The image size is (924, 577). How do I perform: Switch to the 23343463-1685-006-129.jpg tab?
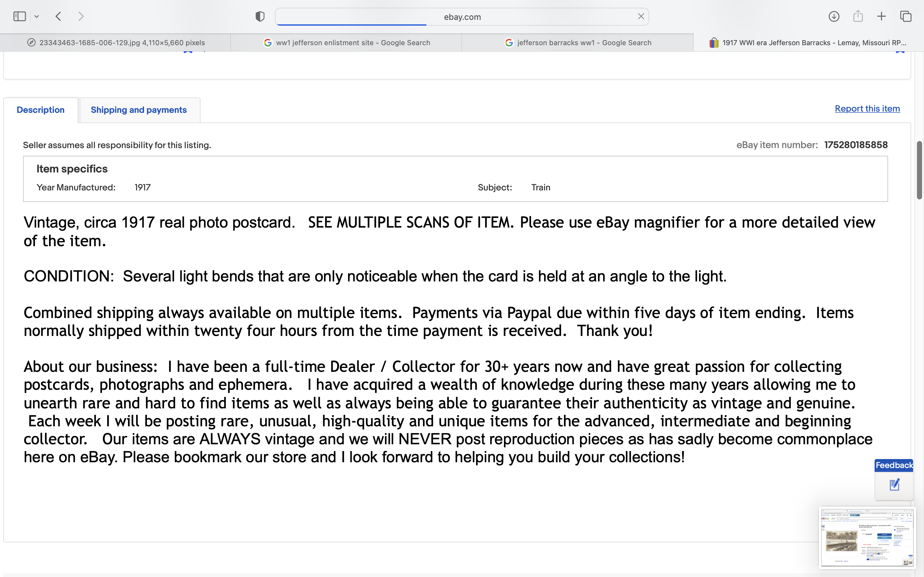pyautogui.click(x=116, y=43)
